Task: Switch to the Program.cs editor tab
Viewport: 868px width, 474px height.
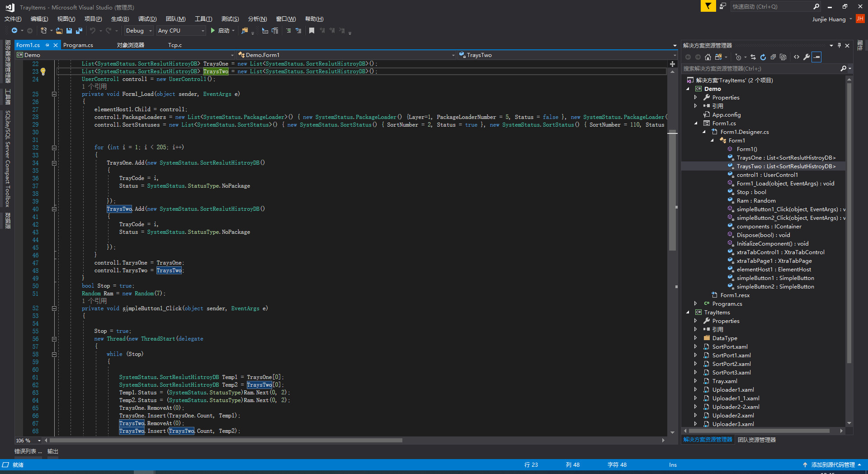Action: coord(78,45)
